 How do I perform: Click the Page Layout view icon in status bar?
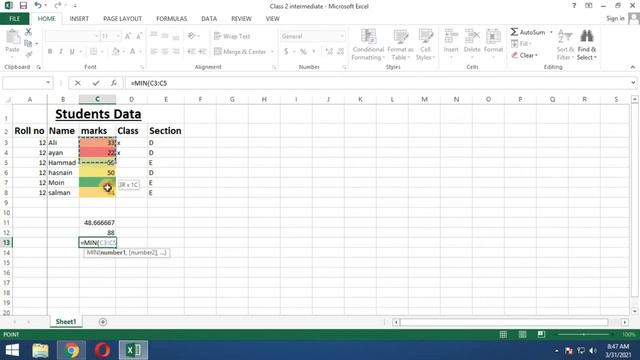pos(522,334)
